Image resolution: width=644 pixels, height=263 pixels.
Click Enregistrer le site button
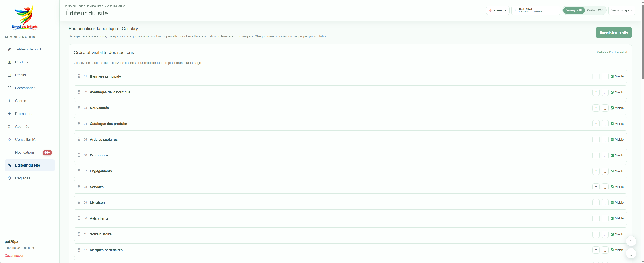[614, 32]
